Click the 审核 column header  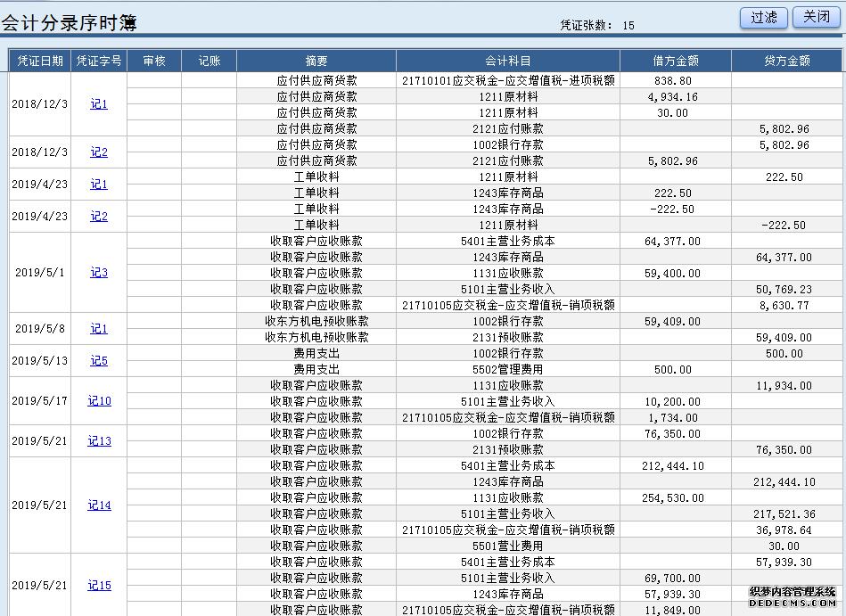pyautogui.click(x=154, y=61)
